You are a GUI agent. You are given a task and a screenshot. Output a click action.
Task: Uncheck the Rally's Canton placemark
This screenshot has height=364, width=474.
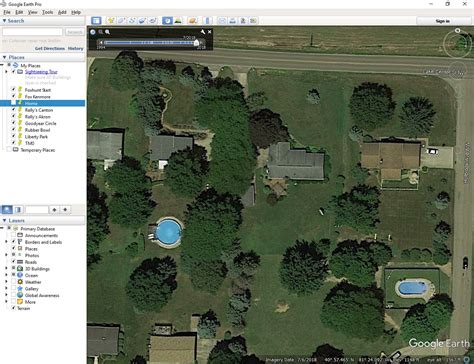click(x=13, y=110)
